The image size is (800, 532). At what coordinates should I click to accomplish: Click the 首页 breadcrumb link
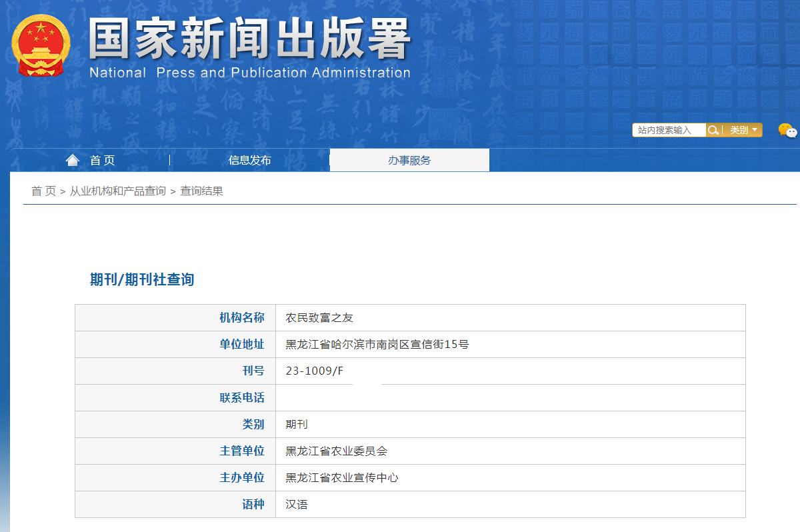coord(43,191)
